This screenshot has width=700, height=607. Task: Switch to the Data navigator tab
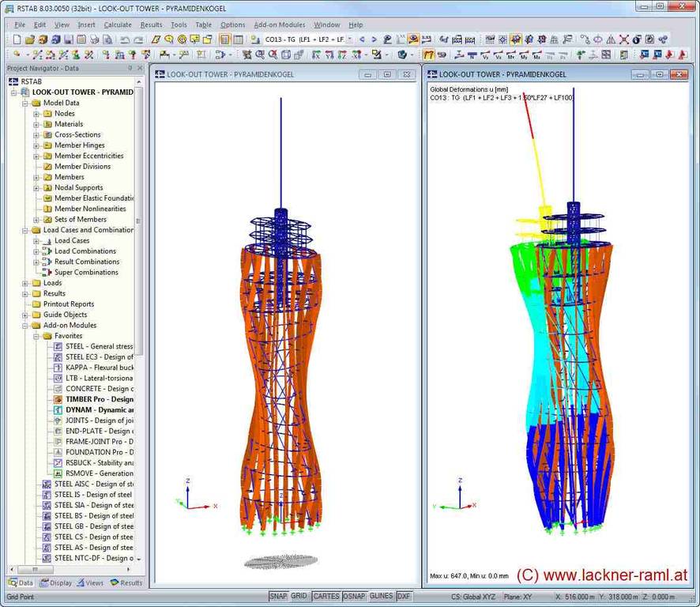point(21,582)
